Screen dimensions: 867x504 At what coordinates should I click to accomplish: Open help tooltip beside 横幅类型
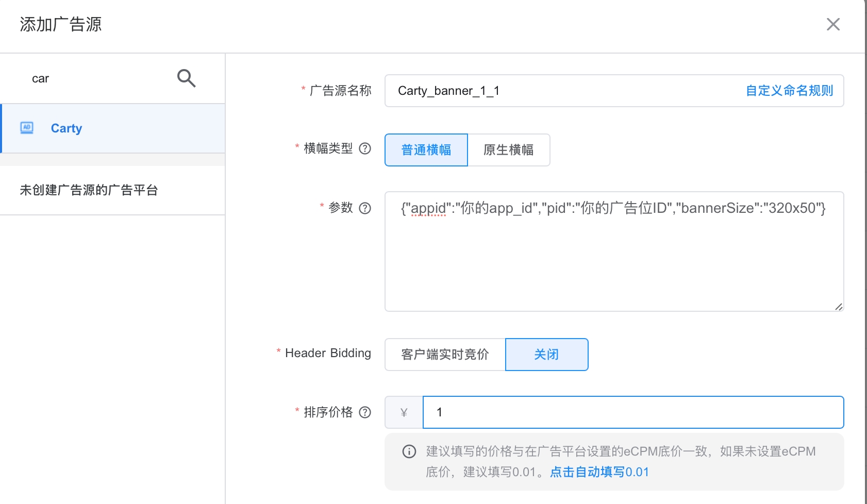point(365,149)
